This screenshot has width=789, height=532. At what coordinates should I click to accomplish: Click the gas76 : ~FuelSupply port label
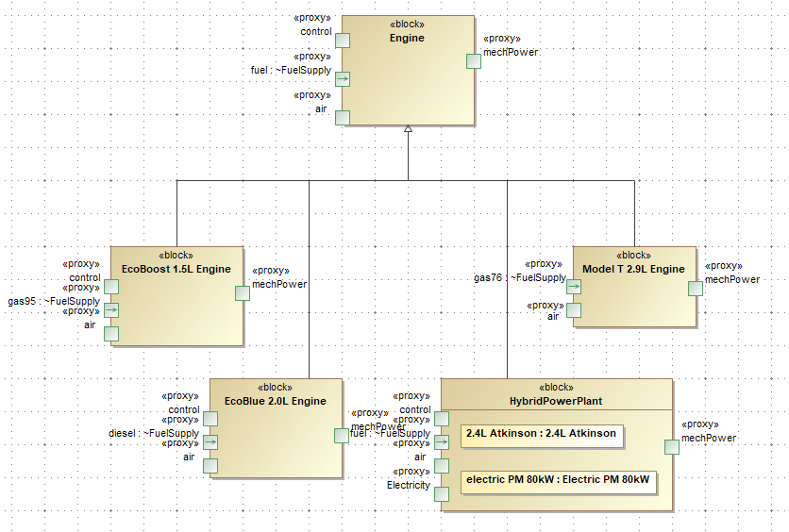click(520, 277)
